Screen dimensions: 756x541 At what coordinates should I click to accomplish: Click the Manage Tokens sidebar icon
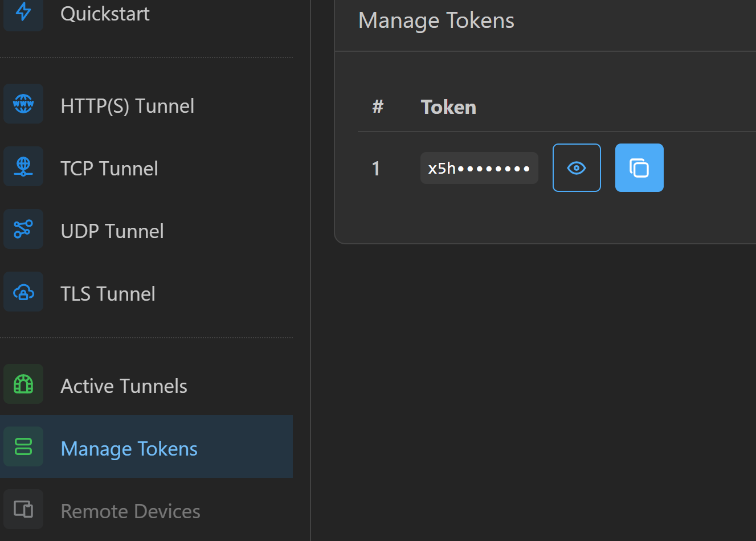[x=23, y=447]
